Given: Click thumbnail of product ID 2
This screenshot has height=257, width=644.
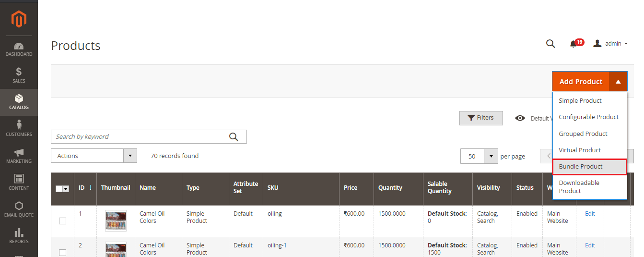Looking at the screenshot, I should point(116,249).
